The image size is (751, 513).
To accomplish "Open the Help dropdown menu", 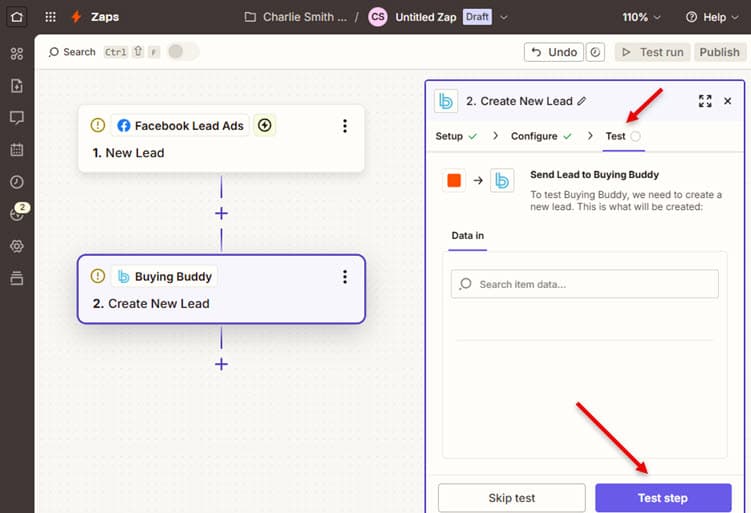I will click(x=712, y=17).
